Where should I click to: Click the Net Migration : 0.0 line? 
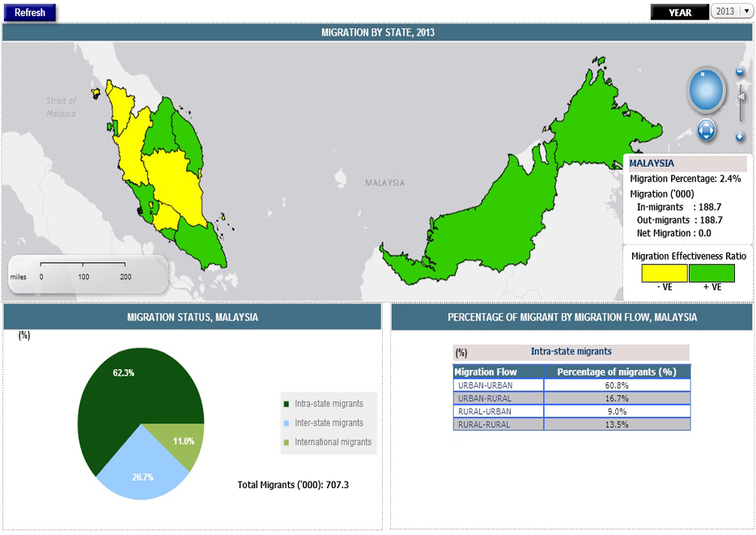pyautogui.click(x=673, y=233)
